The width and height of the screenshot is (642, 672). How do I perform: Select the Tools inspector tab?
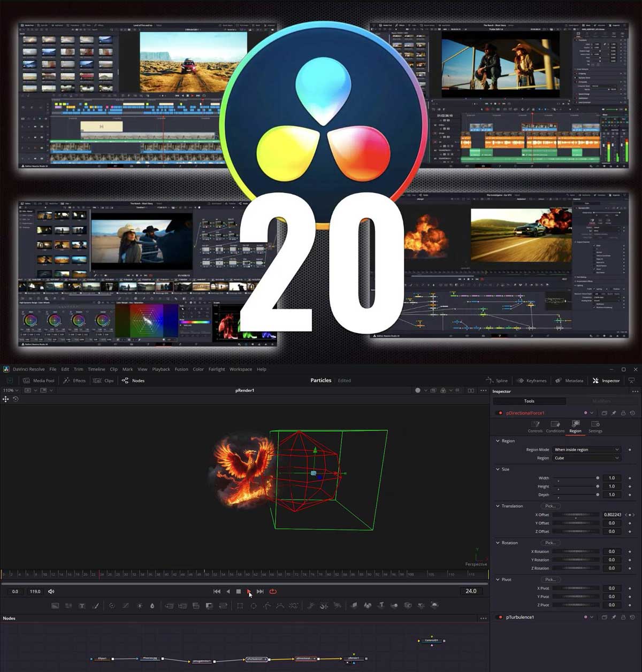[529, 401]
